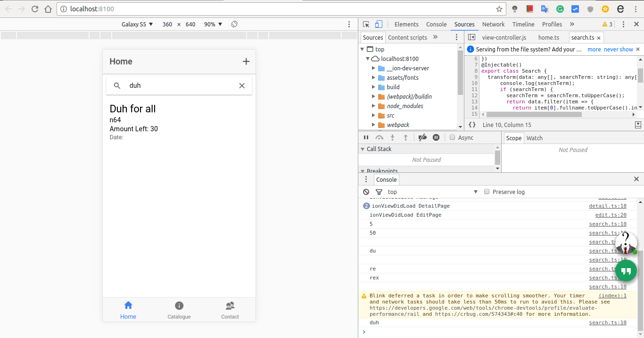Open the home.ts file tab
Screen dimensions: 644x338
549,37
